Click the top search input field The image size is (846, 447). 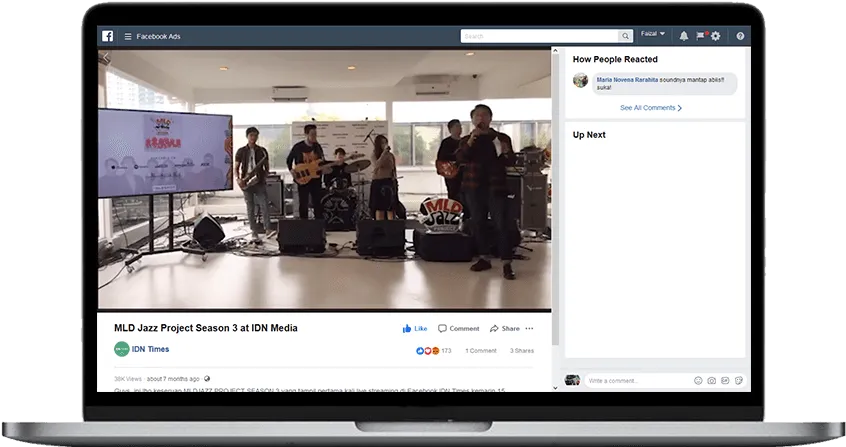point(539,36)
